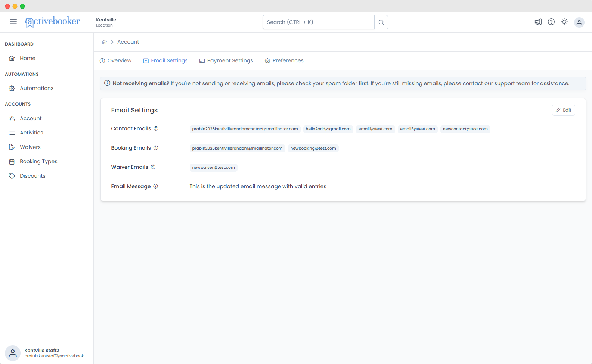Image resolution: width=592 pixels, height=364 pixels.
Task: Click the prabin2026kentivillerandomcontact@mailinator.com chip
Action: tap(245, 129)
